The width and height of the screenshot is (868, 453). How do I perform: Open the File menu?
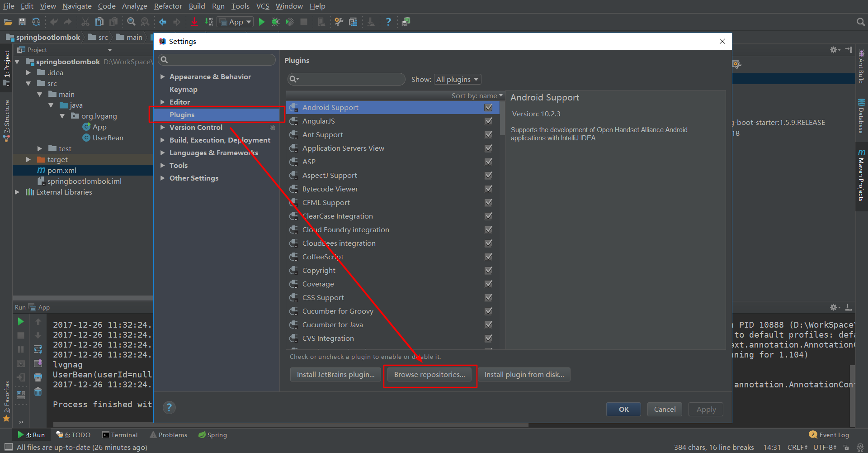coord(9,6)
